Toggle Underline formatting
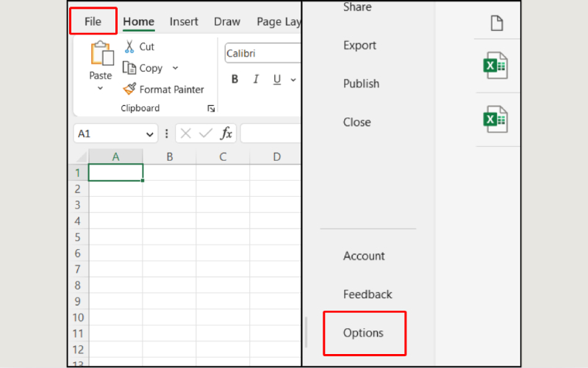Screen dimensions: 588x368 277,79
